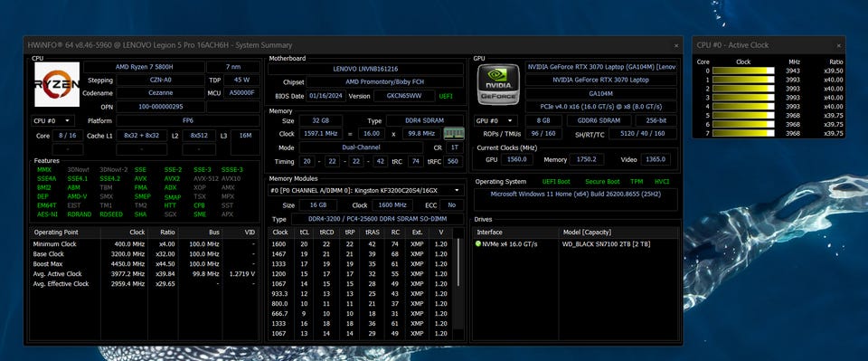Close the CPU #0 Active Clock window
This screenshot has height=361, width=868.
(839, 45)
